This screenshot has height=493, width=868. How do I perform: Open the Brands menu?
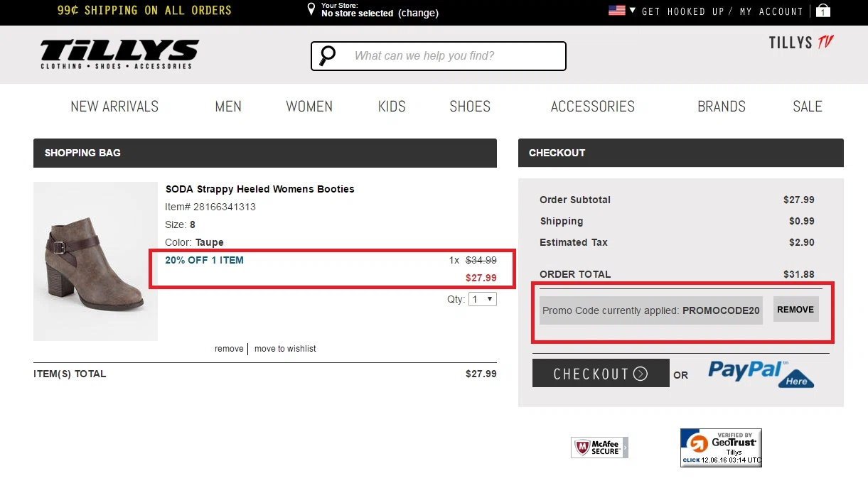pyautogui.click(x=722, y=107)
